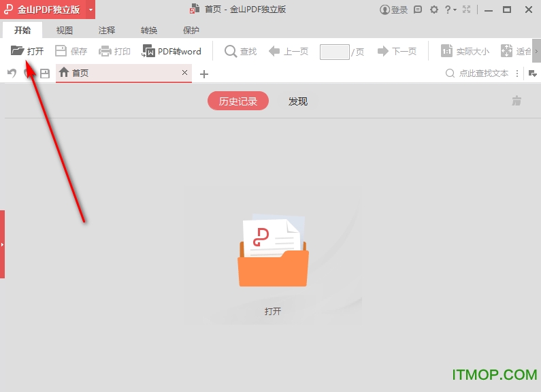Screen dimensions: 541x392
Task: Click the undo arrow in quick bar
Action: pyautogui.click(x=12, y=73)
